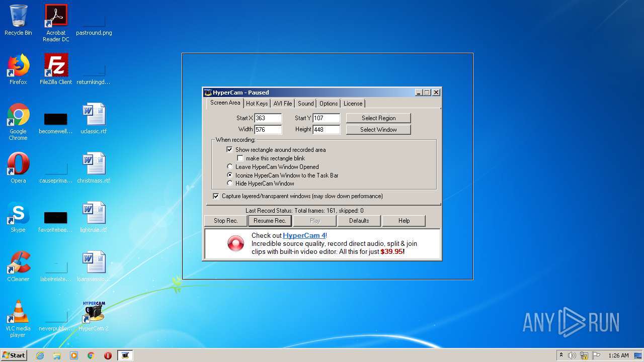Screen dimensions: 644x362
Task: Open the Firefox desktop shortcut
Action: click(18, 69)
